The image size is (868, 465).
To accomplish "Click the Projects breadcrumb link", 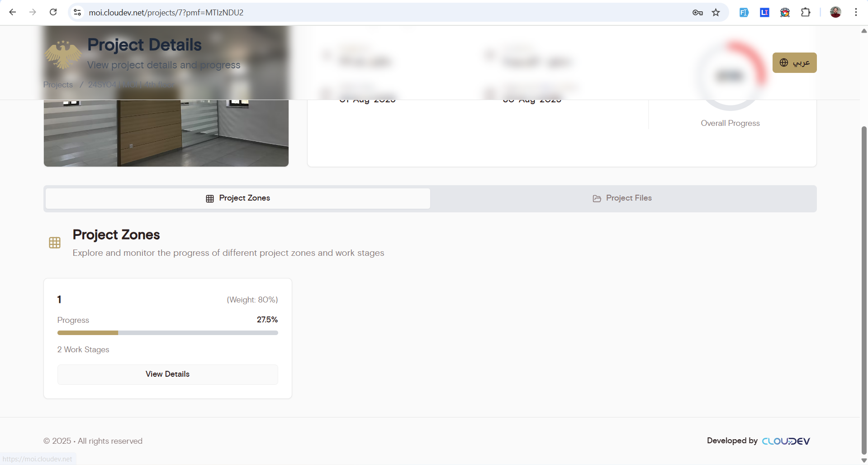I will 58,85.
